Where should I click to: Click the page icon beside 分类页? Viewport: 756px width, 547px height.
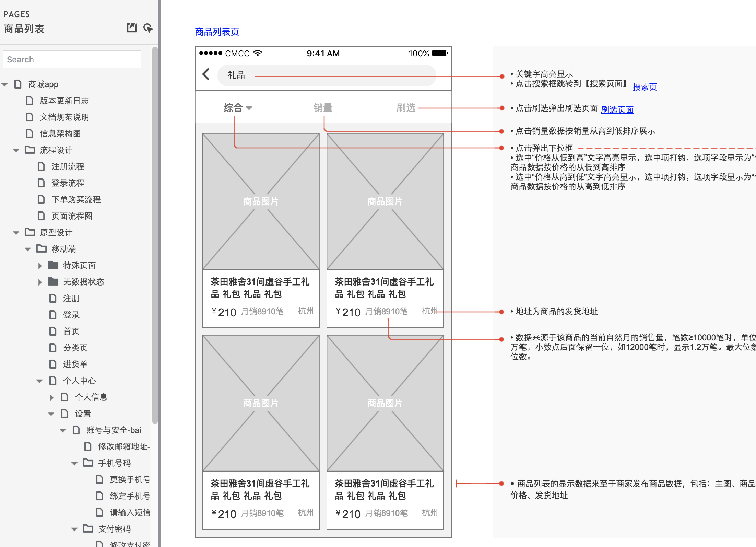coord(53,348)
